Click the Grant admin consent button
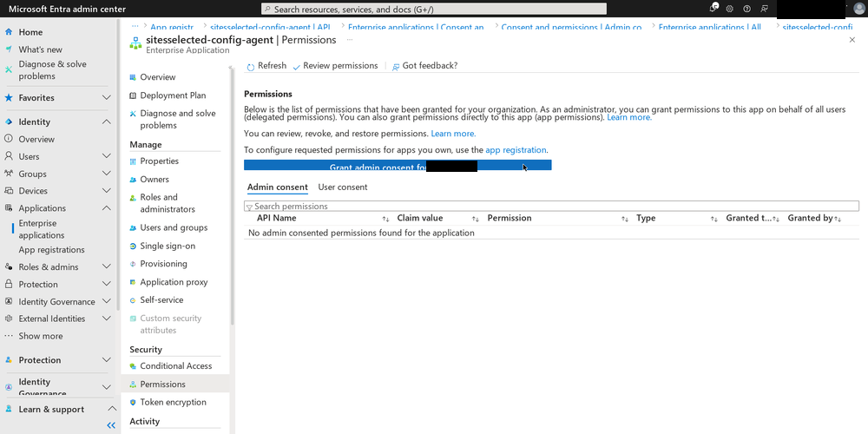 pyautogui.click(x=398, y=165)
